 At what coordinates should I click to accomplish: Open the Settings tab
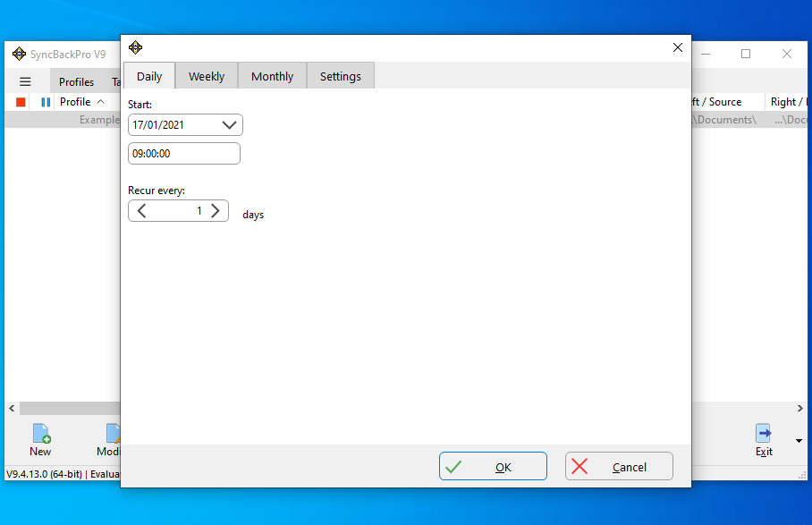pyautogui.click(x=340, y=77)
